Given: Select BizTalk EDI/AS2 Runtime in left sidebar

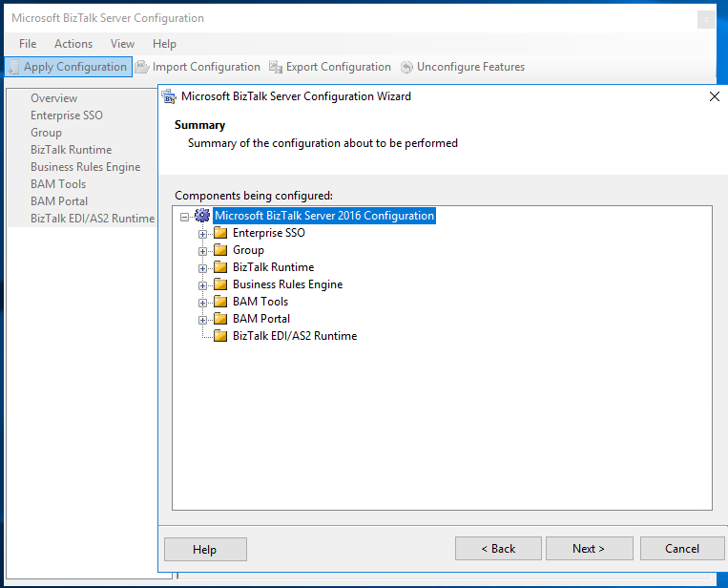Looking at the screenshot, I should click(93, 219).
